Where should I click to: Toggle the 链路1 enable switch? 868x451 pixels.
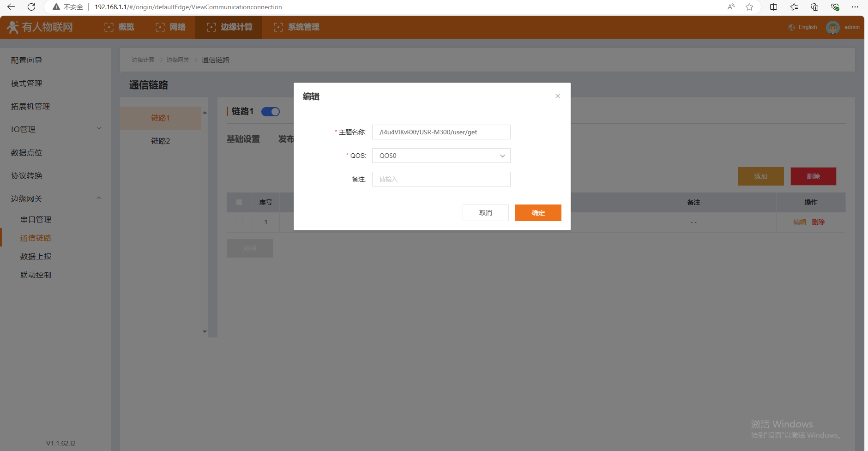coord(271,112)
